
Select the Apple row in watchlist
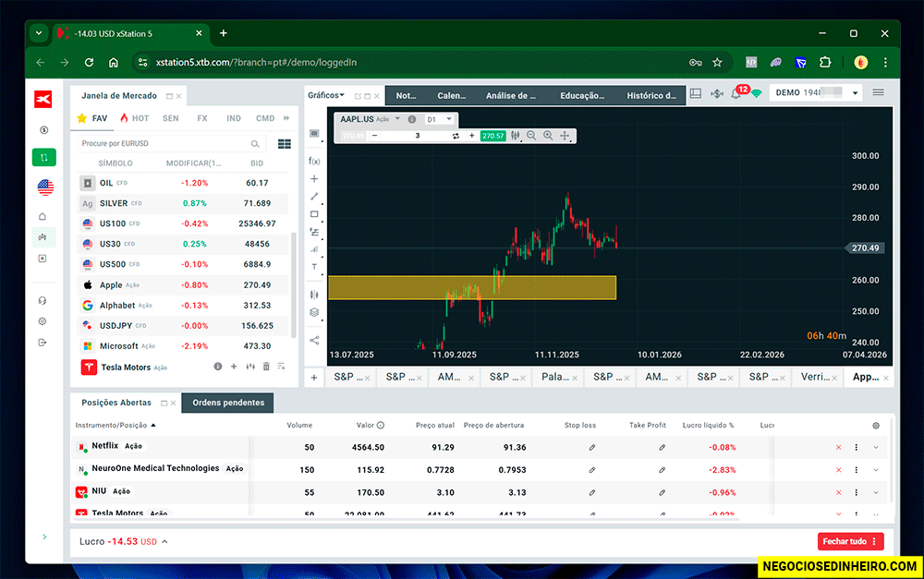pyautogui.click(x=183, y=285)
